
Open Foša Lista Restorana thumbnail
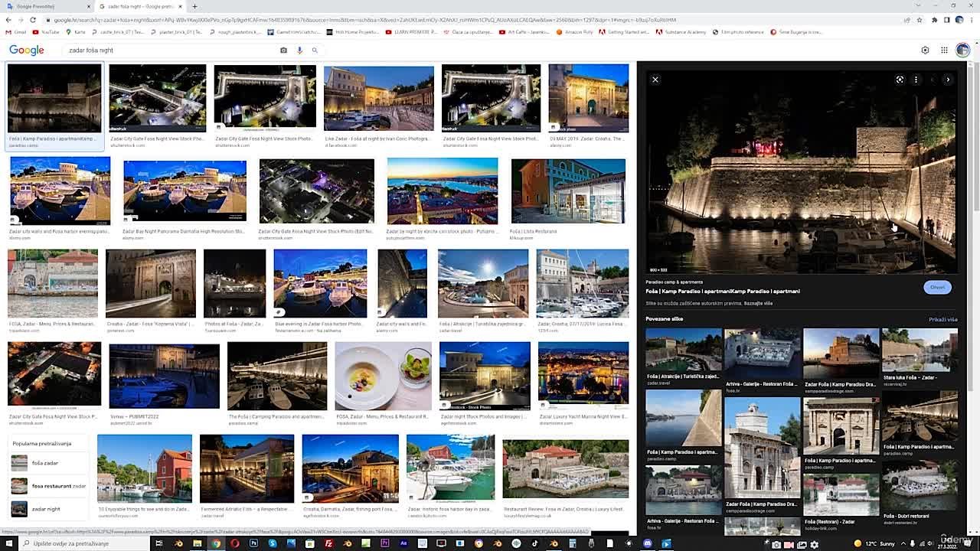point(568,191)
